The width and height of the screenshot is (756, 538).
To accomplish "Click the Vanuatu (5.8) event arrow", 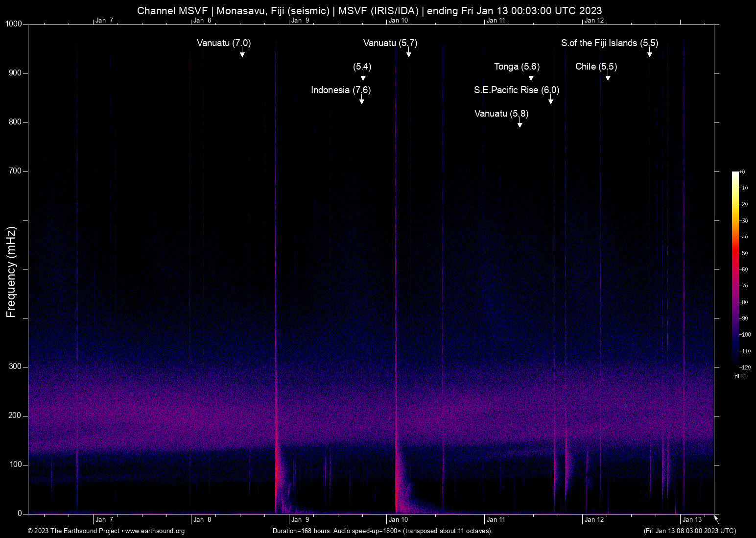I will click(520, 123).
